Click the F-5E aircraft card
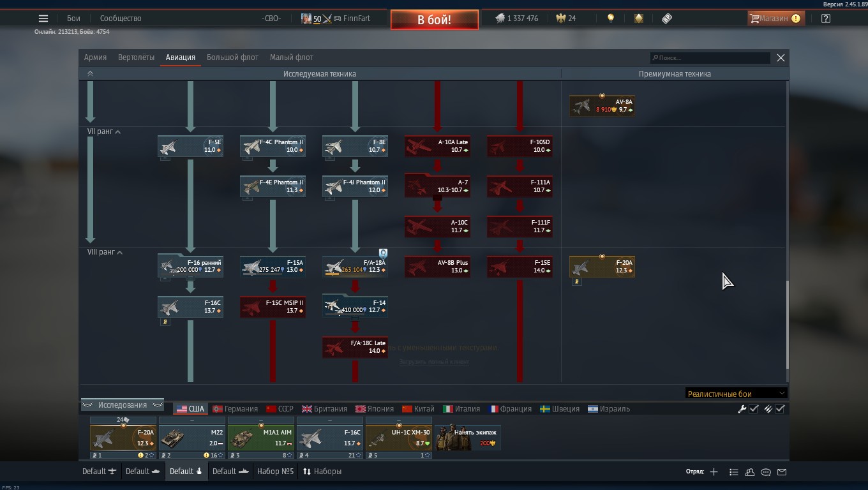Viewport: 868px width, 490px height. pyautogui.click(x=190, y=146)
